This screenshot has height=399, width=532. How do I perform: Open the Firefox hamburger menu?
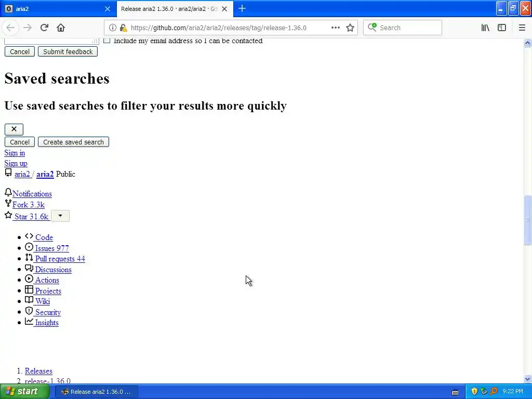pos(522,28)
